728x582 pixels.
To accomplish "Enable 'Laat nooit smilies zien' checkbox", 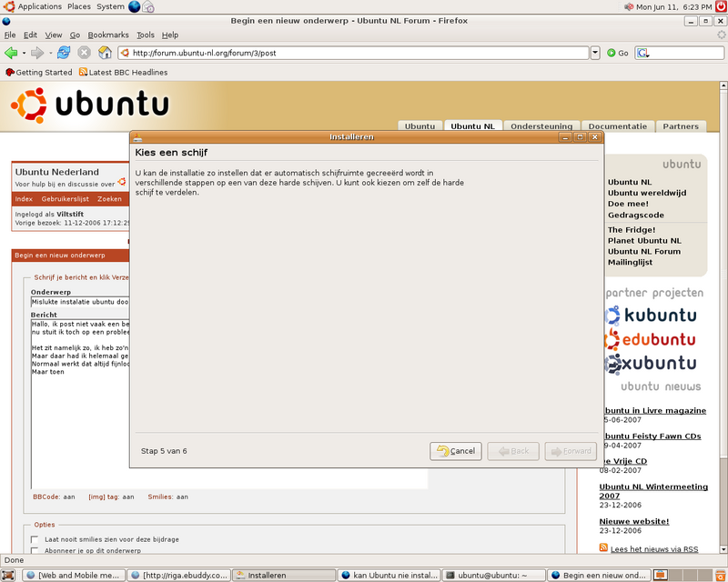I will (x=35, y=539).
